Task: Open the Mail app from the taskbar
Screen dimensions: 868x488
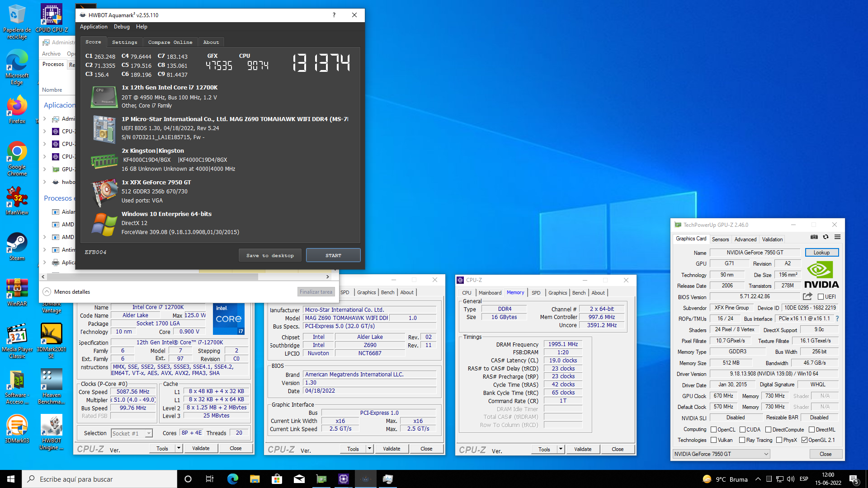Action: click(x=299, y=479)
